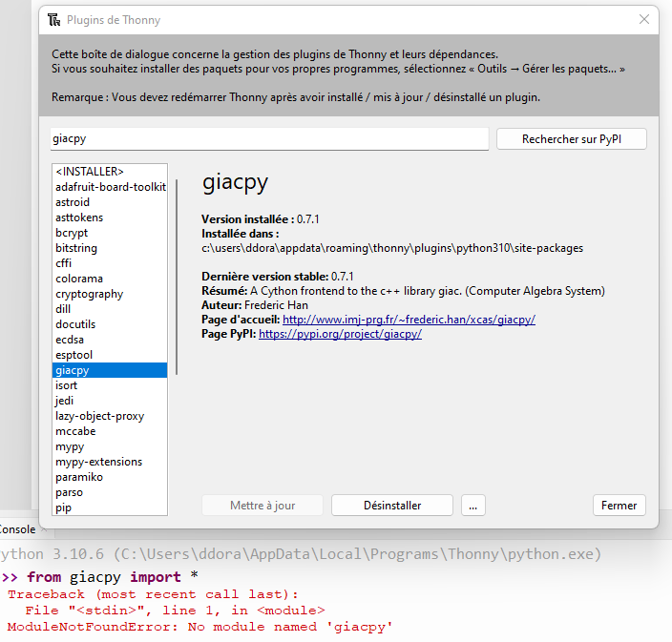The height and width of the screenshot is (642, 672).
Task: Click the Dernière version stable 0.7.1 text
Action: [x=277, y=277]
